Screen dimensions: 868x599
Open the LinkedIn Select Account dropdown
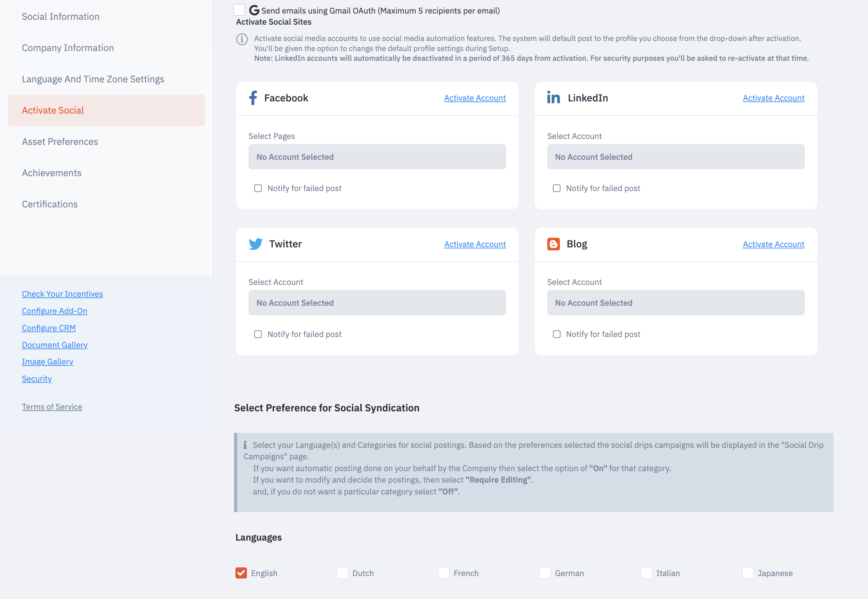pyautogui.click(x=675, y=157)
